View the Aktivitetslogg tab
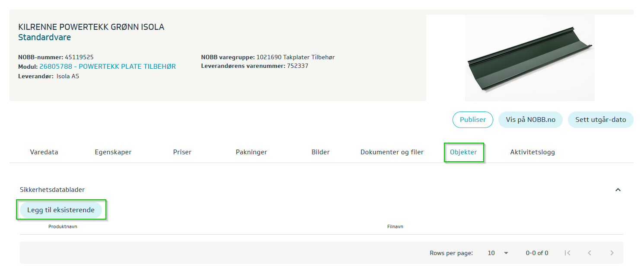644x268 pixels. 532,152
